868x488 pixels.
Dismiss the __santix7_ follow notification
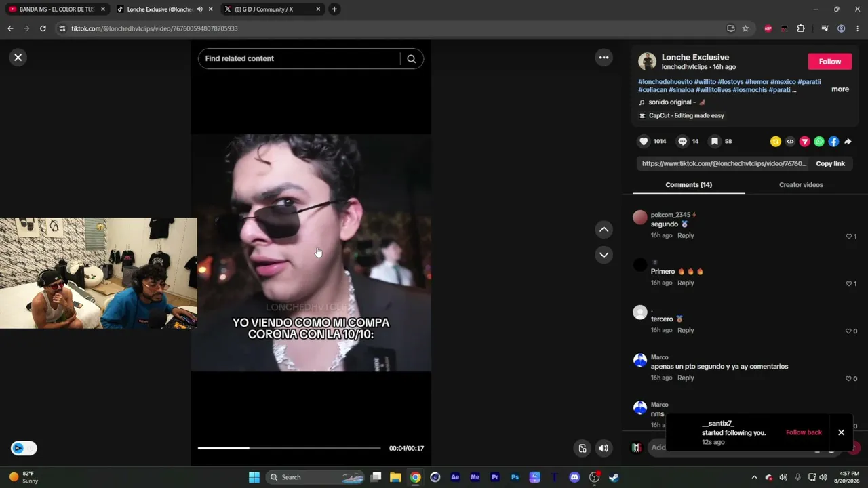pyautogui.click(x=841, y=432)
